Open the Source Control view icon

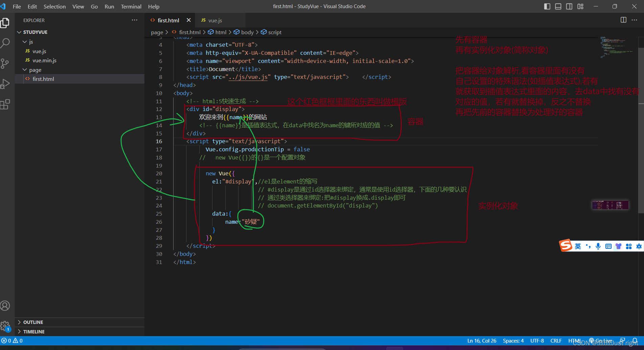[x=5, y=63]
